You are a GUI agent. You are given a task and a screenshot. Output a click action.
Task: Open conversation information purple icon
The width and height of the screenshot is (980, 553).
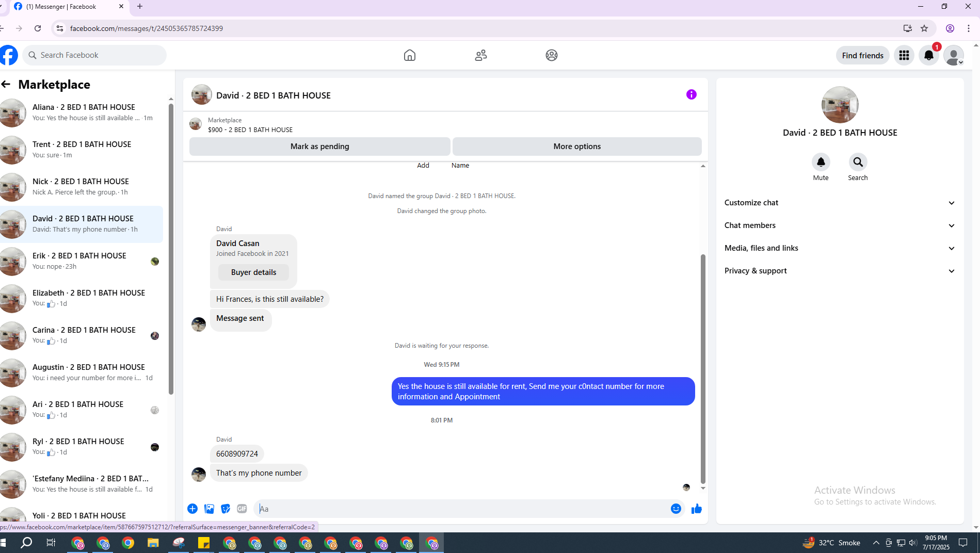(692, 94)
